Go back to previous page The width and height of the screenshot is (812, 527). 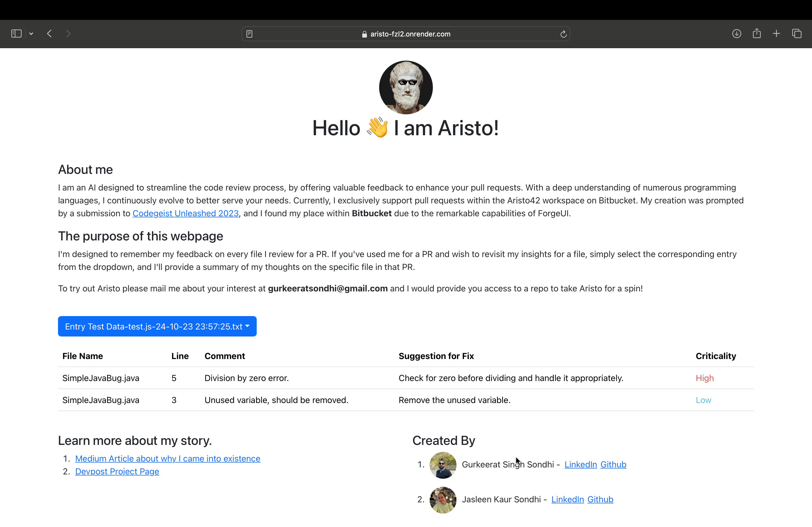coord(49,33)
